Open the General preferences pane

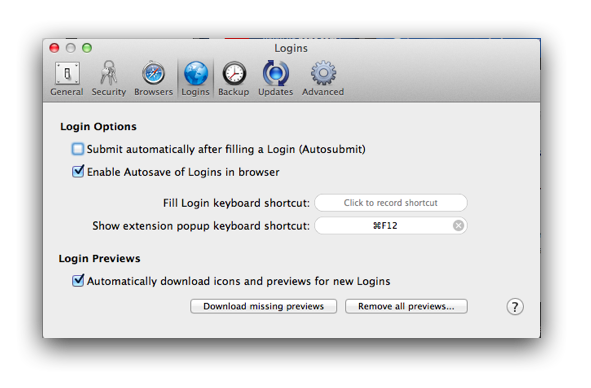(x=67, y=78)
